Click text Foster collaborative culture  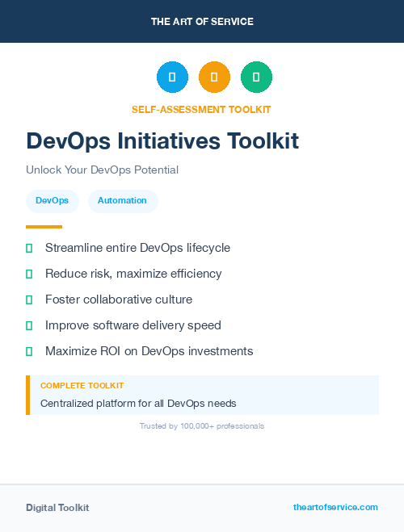119,300
